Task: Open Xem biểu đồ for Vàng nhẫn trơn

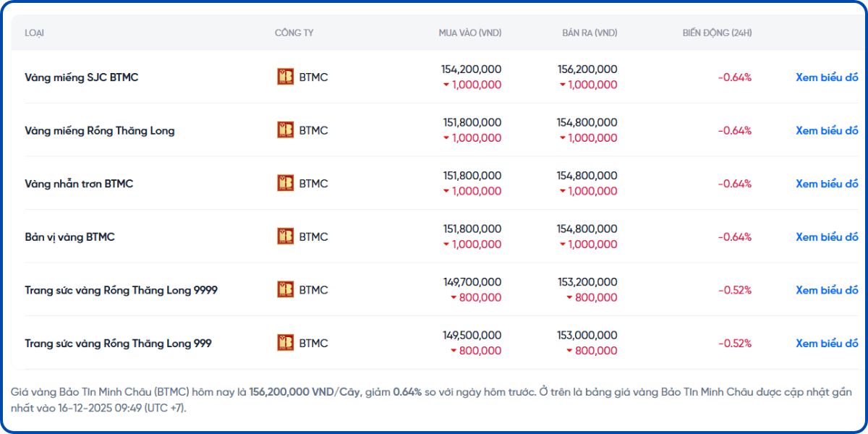Action: click(827, 184)
